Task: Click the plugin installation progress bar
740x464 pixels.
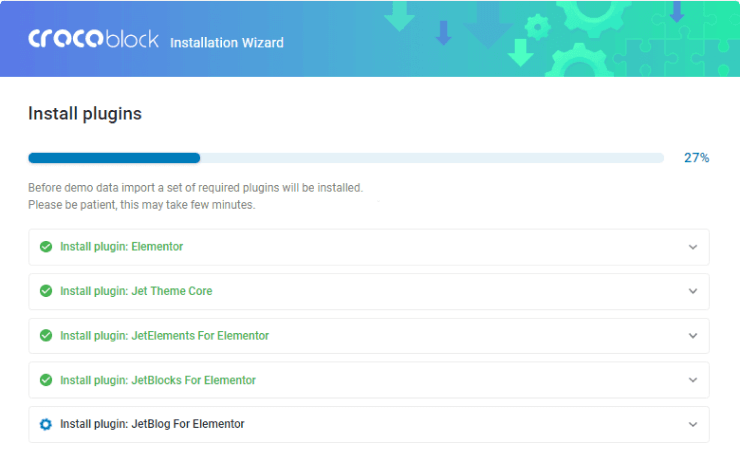Action: pyautogui.click(x=346, y=158)
